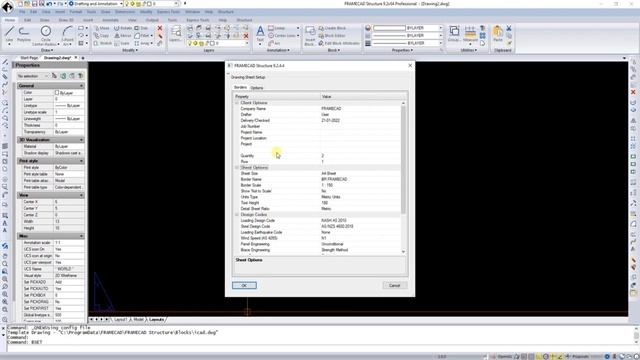Click Create Block in the Block panel
Screen dimensions: 640x360
coord(332,28)
